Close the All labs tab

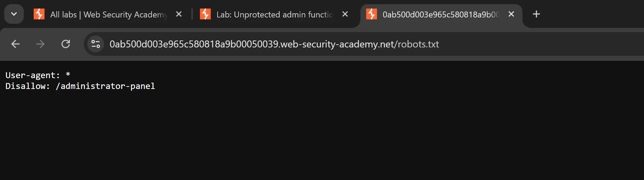click(x=179, y=14)
